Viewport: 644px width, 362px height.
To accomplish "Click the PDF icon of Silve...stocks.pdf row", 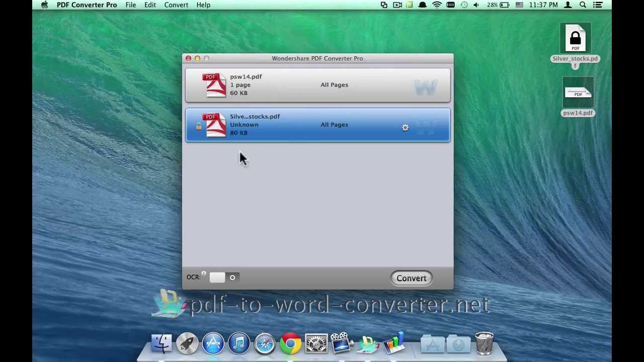I will [x=215, y=125].
